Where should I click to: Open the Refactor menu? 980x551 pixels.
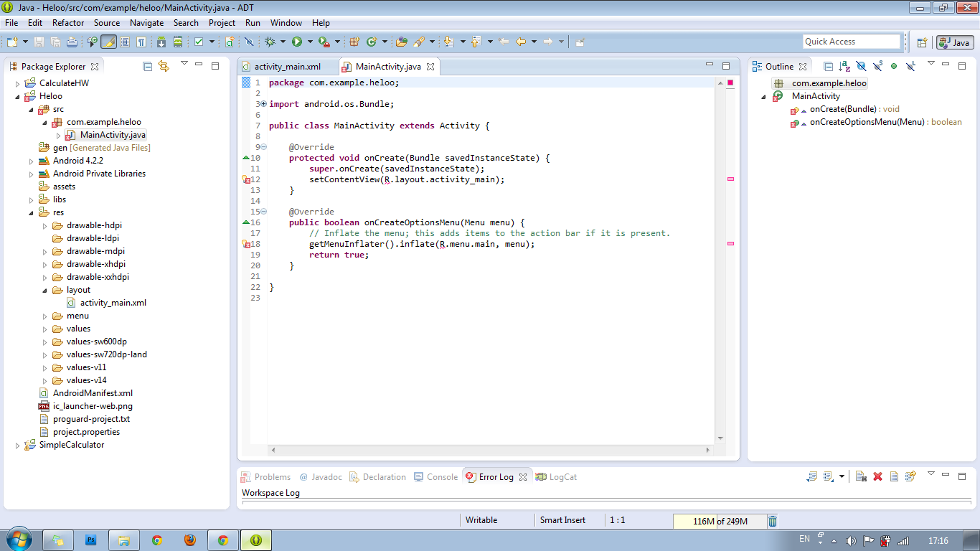[68, 23]
